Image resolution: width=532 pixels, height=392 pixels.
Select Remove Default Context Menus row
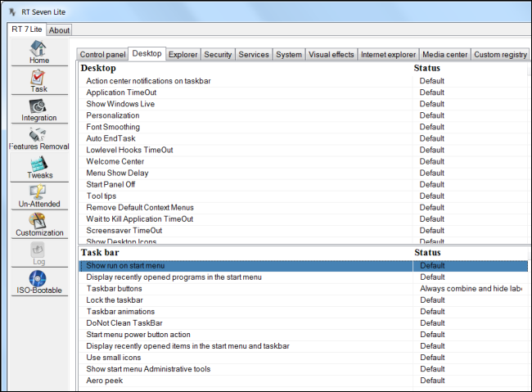tap(303, 207)
